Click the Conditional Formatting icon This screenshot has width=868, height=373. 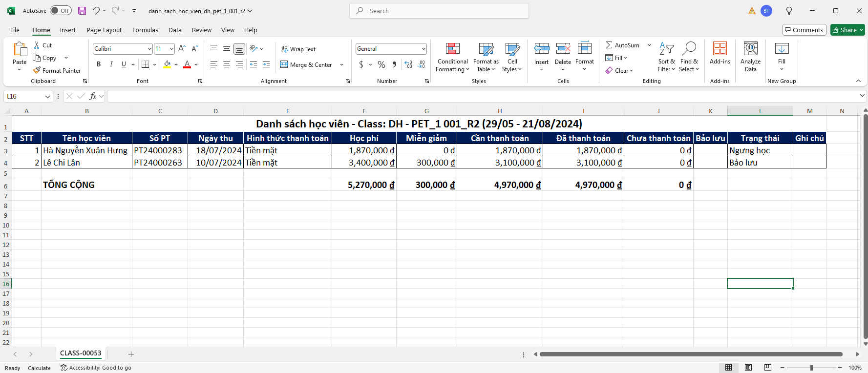453,48
